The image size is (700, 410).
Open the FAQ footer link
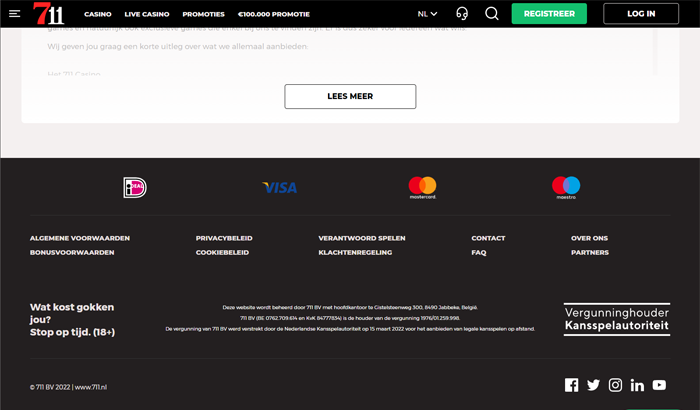point(479,252)
